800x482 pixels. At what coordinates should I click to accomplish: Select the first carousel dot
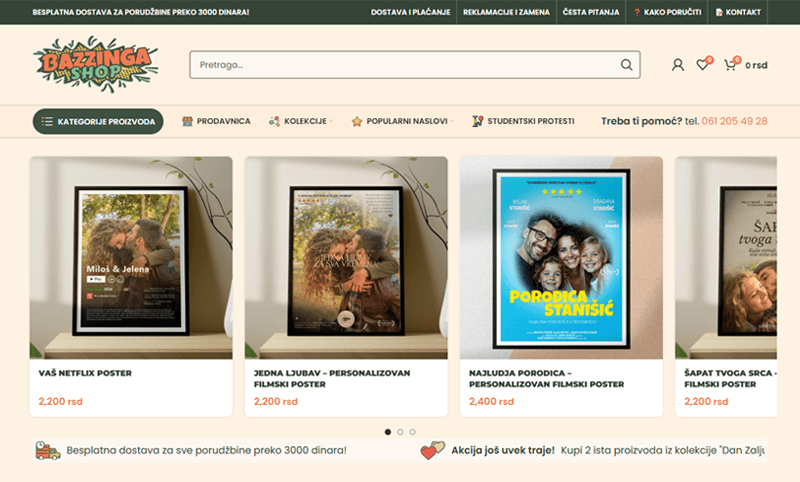tap(388, 432)
